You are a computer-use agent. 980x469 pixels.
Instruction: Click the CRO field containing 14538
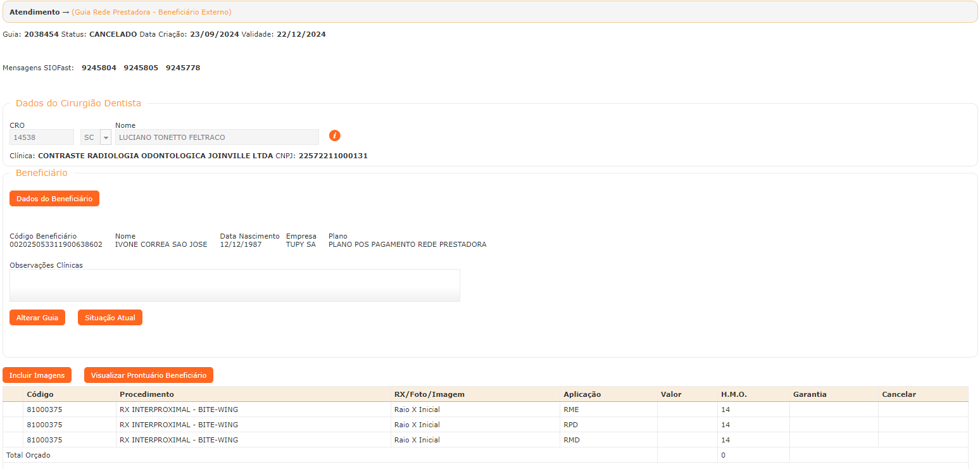[x=42, y=137]
